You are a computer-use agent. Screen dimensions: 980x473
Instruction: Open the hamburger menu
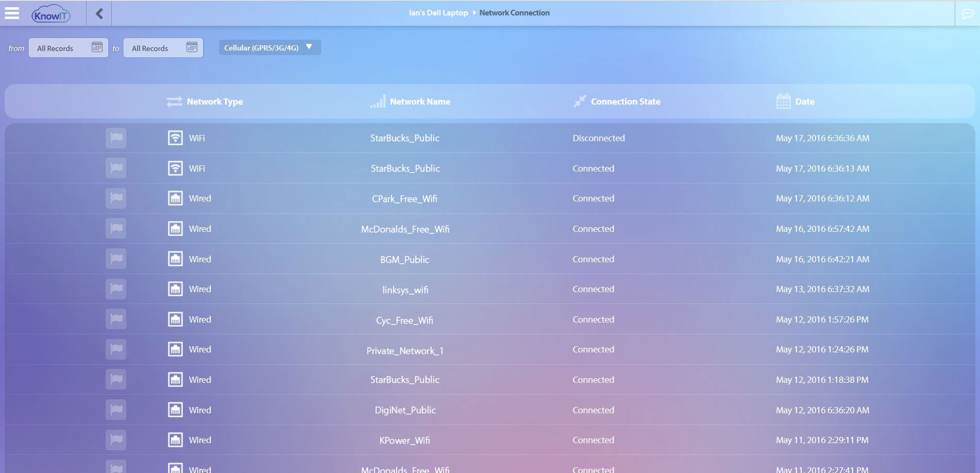12,13
